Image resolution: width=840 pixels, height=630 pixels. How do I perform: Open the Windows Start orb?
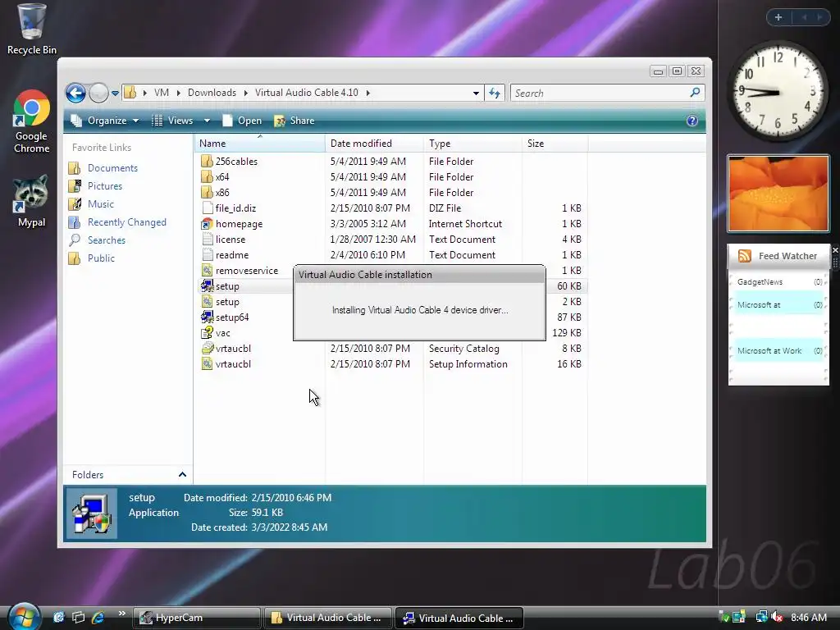[x=24, y=617]
